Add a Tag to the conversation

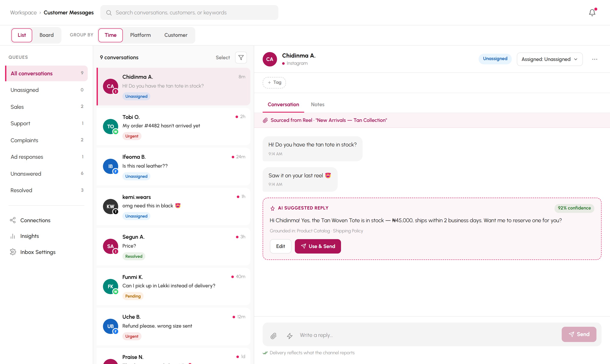click(274, 82)
